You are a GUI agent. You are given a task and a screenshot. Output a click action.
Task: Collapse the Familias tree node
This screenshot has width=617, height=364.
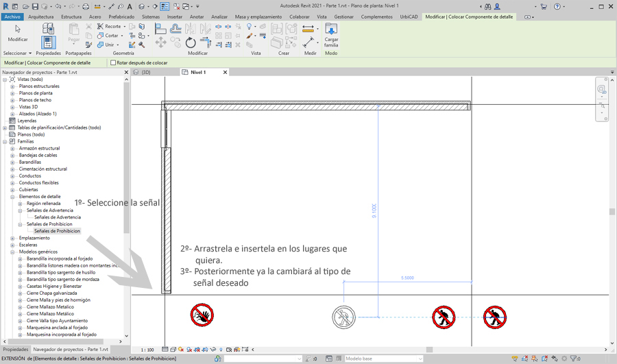pyautogui.click(x=5, y=141)
